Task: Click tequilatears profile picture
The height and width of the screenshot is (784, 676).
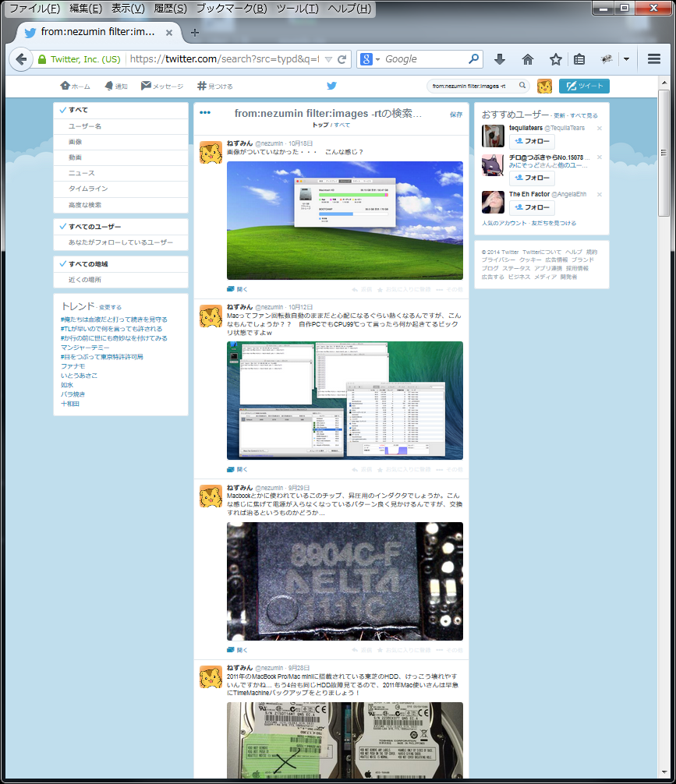Action: point(493,136)
